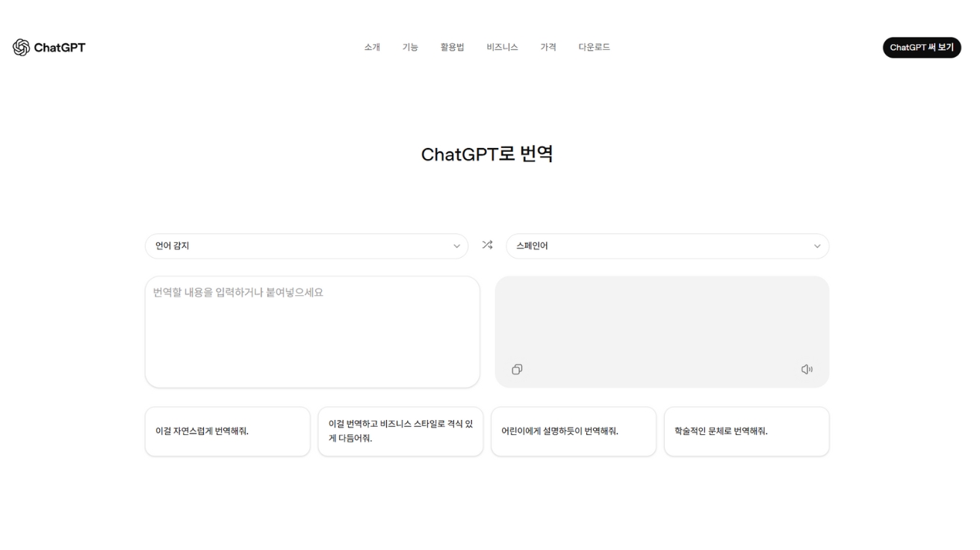The height and width of the screenshot is (550, 980).
Task: Expand the target language chevron
Action: point(817,245)
